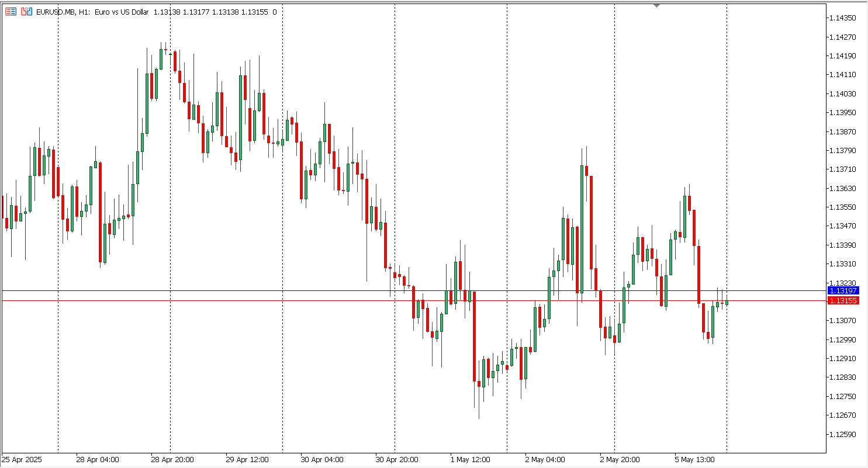Click the 1.13870 price scale label

(x=844, y=131)
